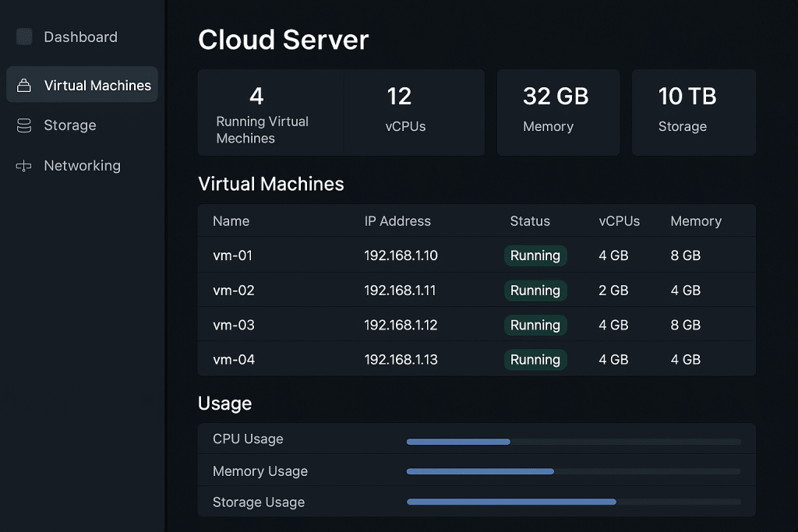Click the Networking sidebar icon
Viewport: 798px width, 532px height.
coord(24,166)
